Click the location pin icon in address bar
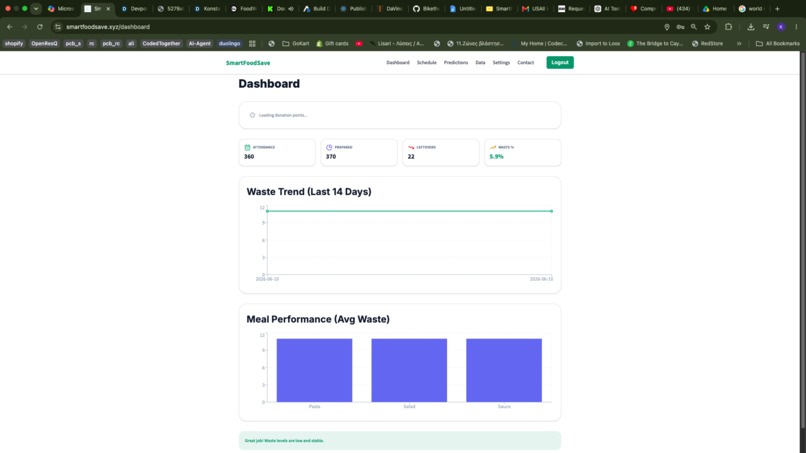The height and width of the screenshot is (453, 806). pos(667,27)
